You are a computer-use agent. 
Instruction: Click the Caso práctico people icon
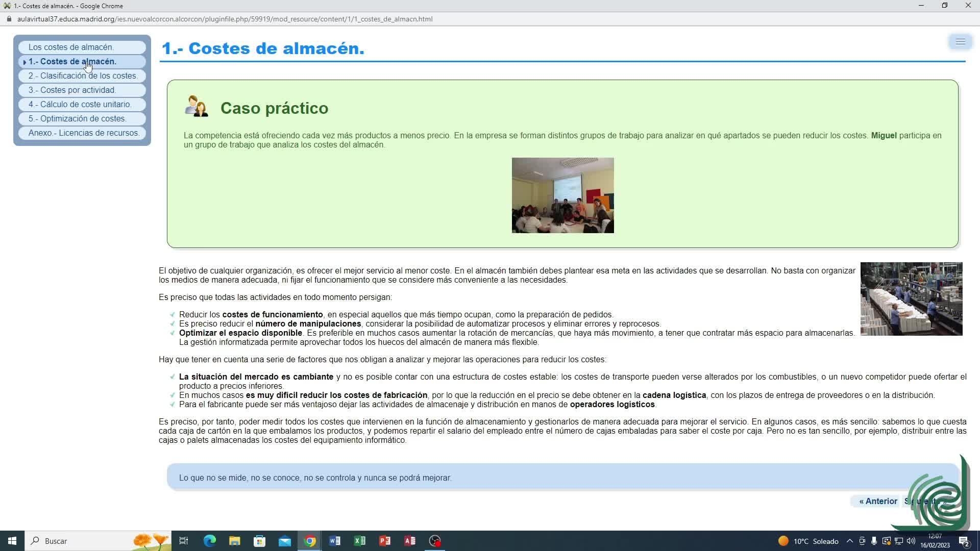click(197, 107)
